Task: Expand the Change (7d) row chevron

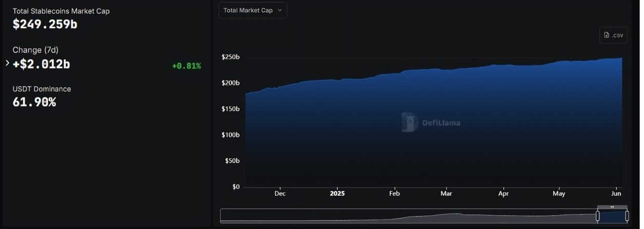Action: (7, 63)
